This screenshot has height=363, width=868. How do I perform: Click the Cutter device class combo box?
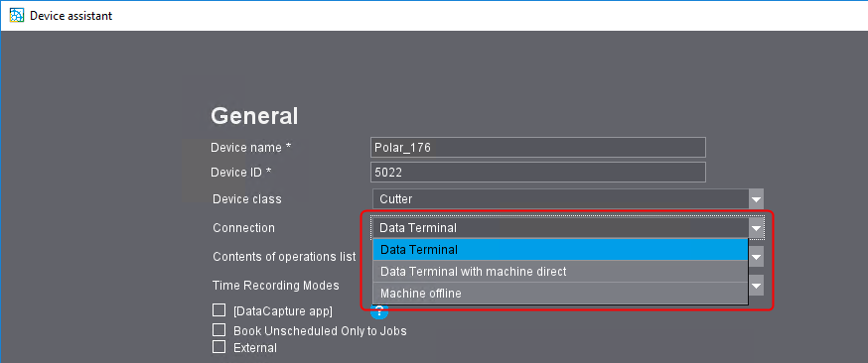tap(568, 199)
